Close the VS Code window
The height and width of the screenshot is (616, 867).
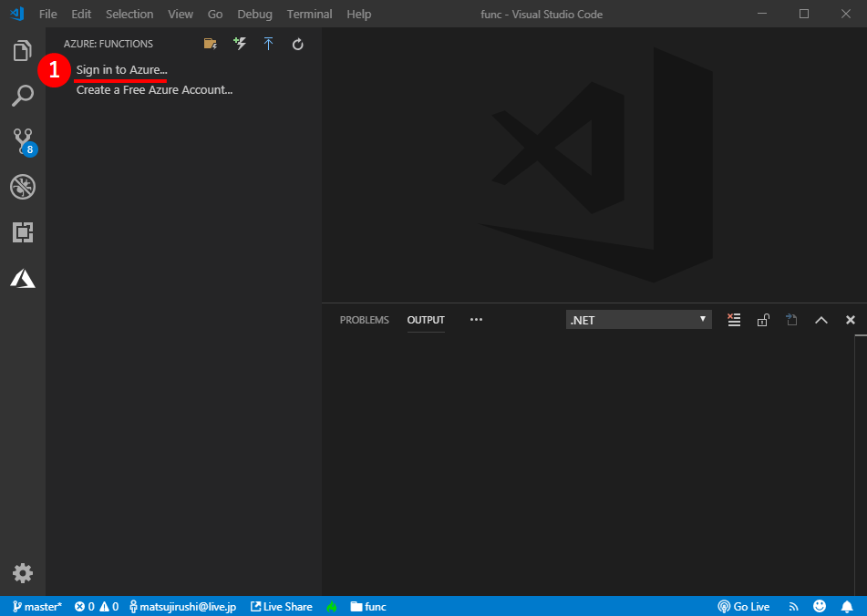(x=846, y=14)
